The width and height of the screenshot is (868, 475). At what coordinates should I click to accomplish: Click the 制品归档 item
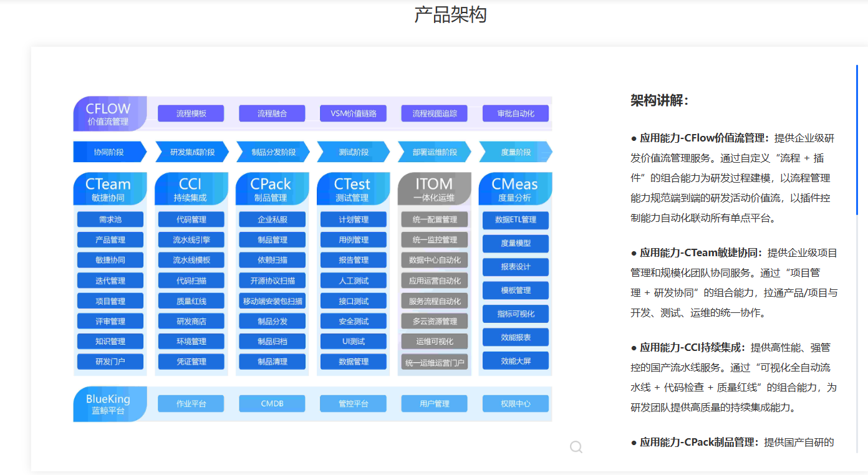point(272,342)
